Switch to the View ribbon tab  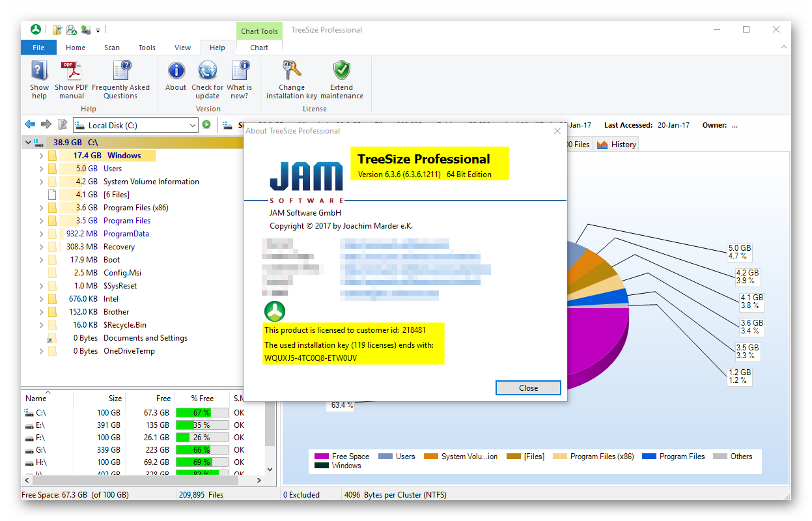tap(183, 48)
